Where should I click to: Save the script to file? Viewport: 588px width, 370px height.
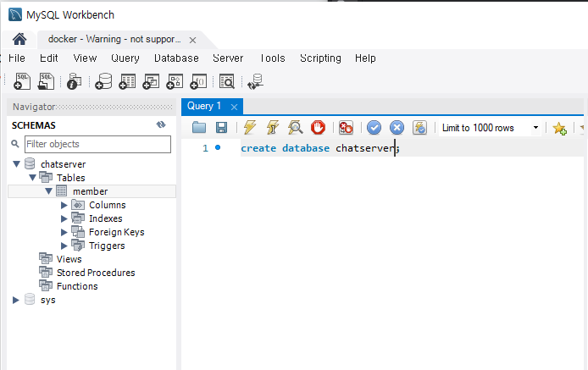click(221, 128)
